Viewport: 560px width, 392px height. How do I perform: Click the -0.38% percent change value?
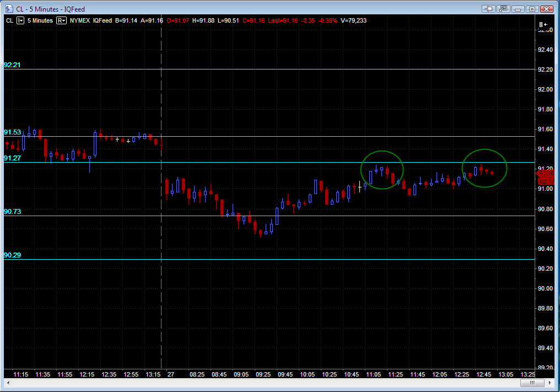coord(327,20)
